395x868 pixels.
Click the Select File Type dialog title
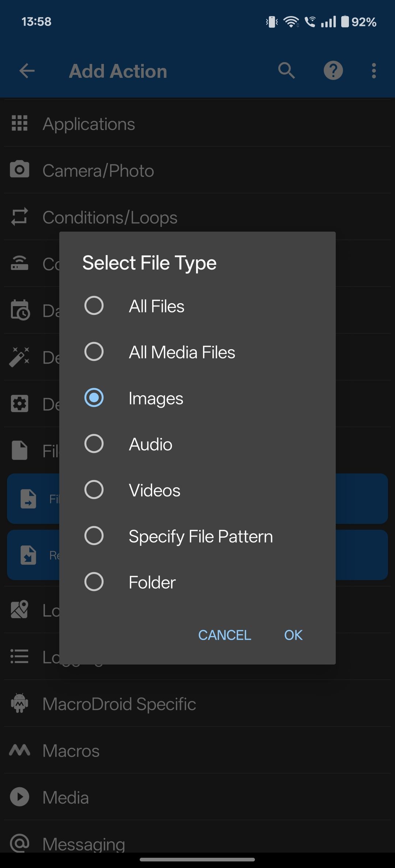click(149, 263)
